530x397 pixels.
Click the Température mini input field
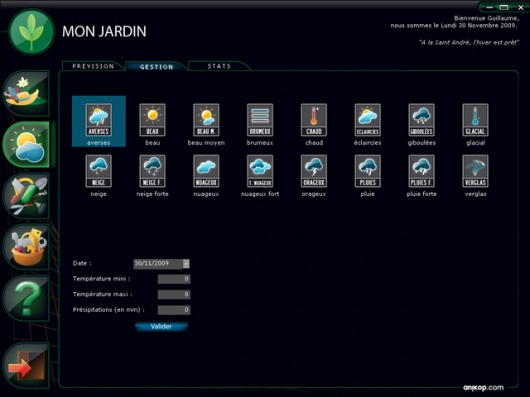pyautogui.click(x=174, y=279)
